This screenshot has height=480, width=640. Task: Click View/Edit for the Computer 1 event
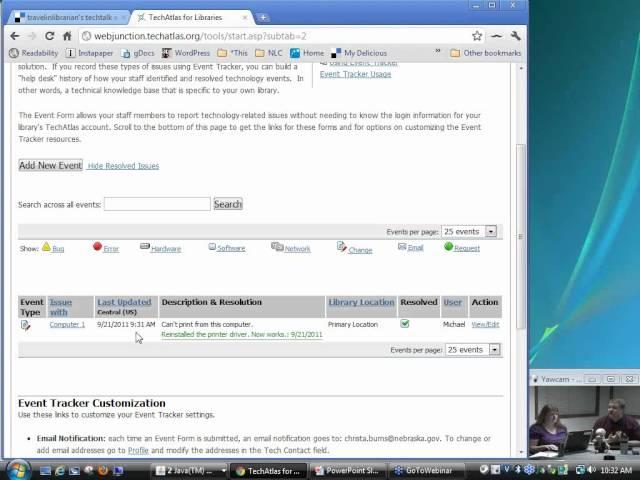(x=485, y=324)
